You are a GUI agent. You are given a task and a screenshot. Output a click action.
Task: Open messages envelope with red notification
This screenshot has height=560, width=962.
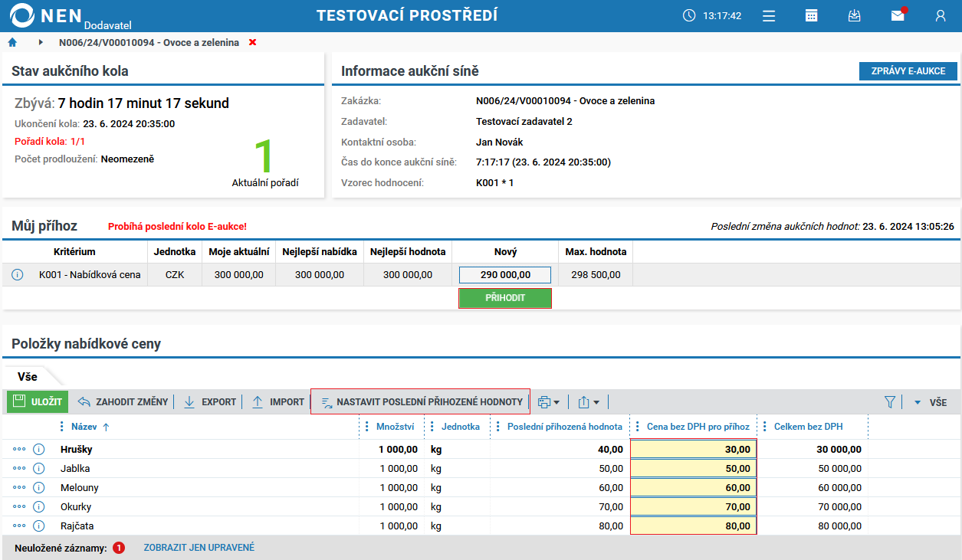pos(898,15)
